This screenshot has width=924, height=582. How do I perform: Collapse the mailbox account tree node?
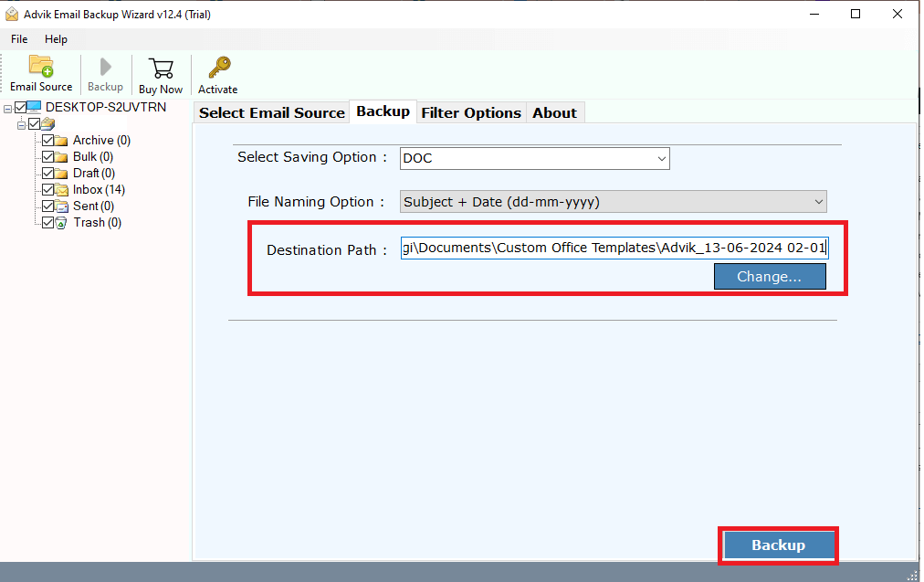click(21, 125)
